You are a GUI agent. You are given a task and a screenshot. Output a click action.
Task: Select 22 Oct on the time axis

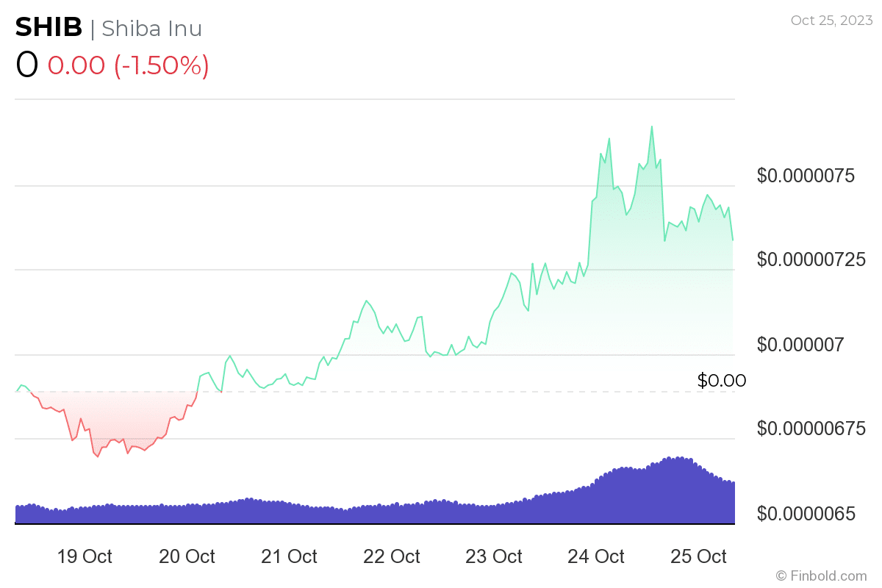pyautogui.click(x=391, y=556)
